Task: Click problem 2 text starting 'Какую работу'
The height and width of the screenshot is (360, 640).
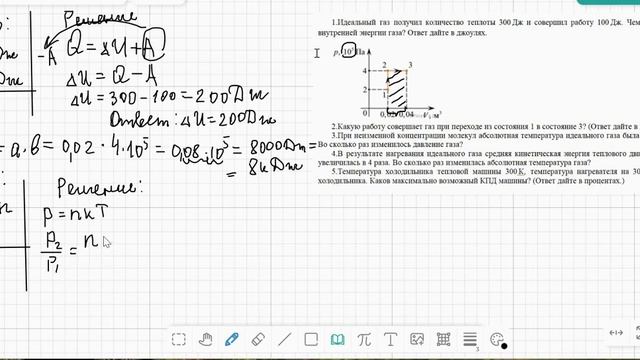Action: [x=486, y=127]
